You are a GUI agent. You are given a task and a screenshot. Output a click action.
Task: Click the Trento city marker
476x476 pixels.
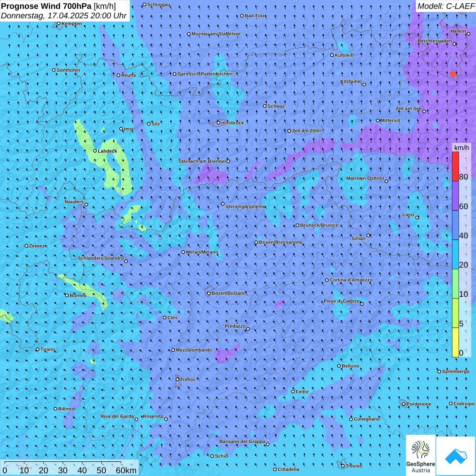tap(177, 379)
